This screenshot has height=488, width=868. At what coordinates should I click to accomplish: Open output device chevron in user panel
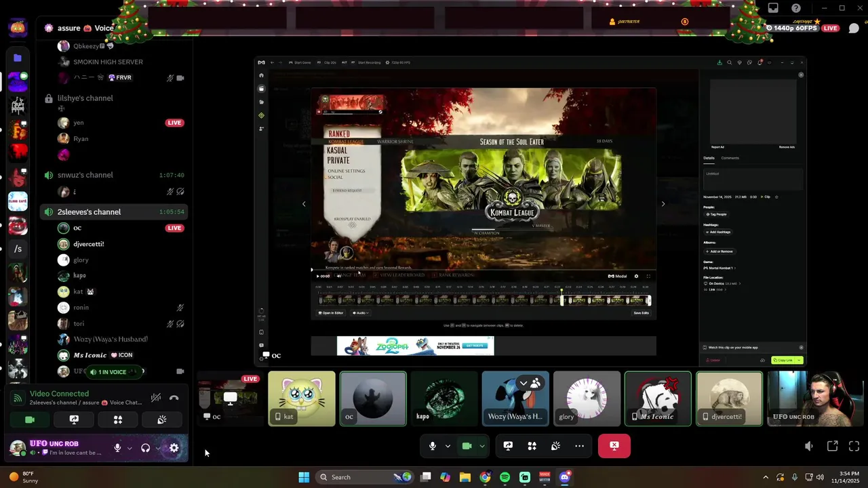(157, 448)
